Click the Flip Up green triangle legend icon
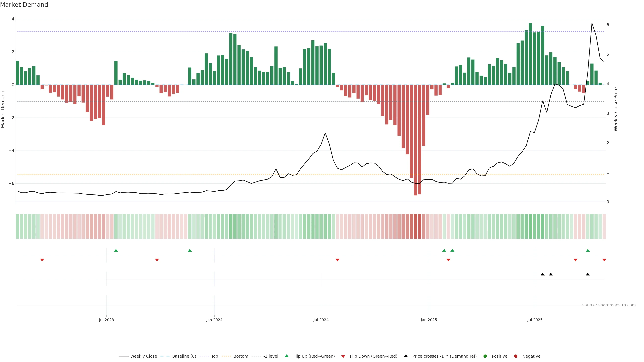The width and height of the screenshot is (644, 362). tap(286, 356)
